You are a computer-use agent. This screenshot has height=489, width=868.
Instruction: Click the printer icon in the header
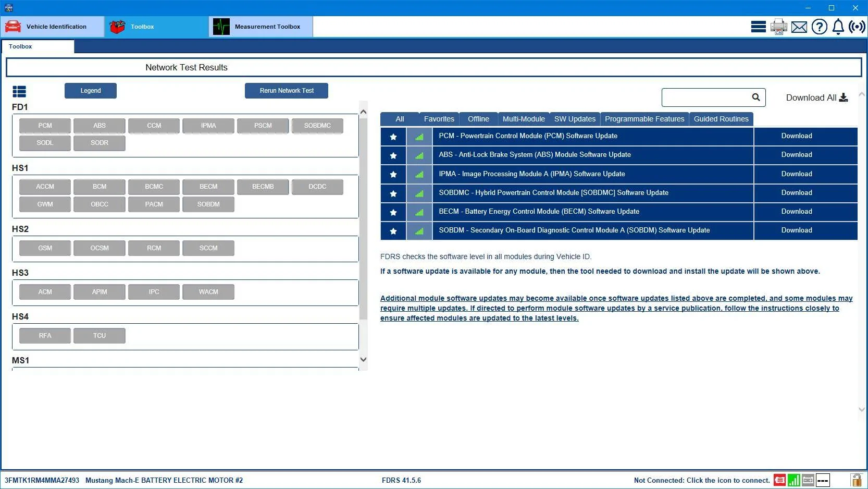click(x=779, y=27)
